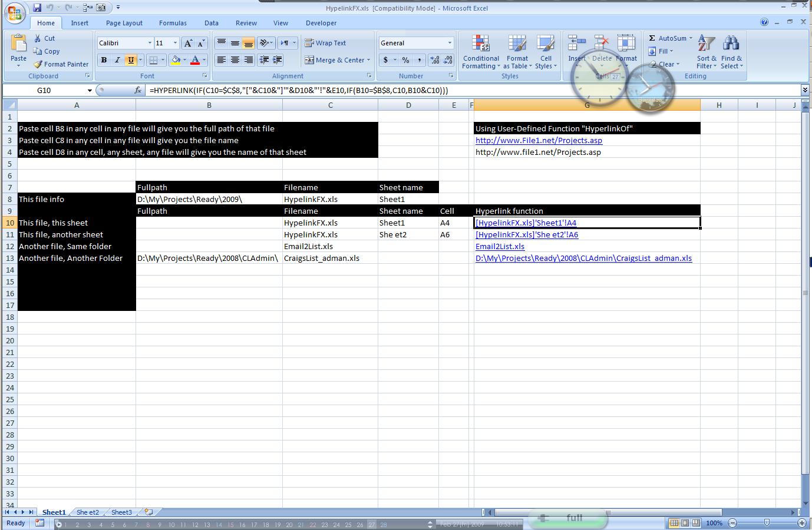Click the insert function fx icon
The image size is (812, 530).
(x=138, y=91)
